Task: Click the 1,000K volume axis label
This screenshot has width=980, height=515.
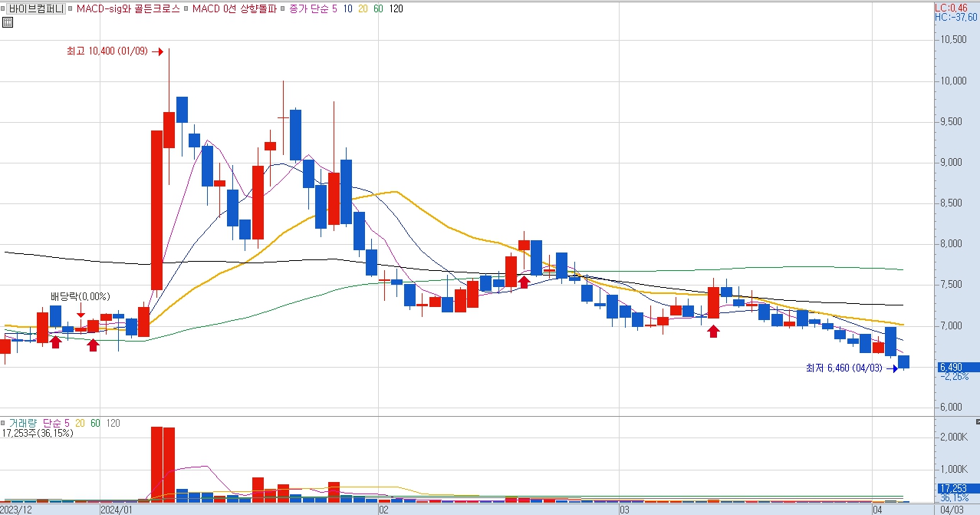Action: click(x=955, y=469)
